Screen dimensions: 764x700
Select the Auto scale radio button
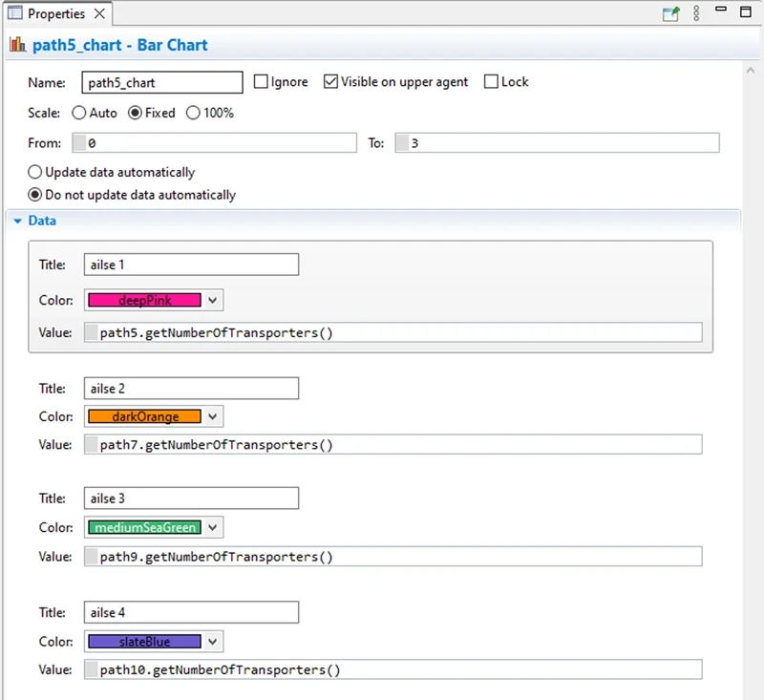tap(79, 113)
